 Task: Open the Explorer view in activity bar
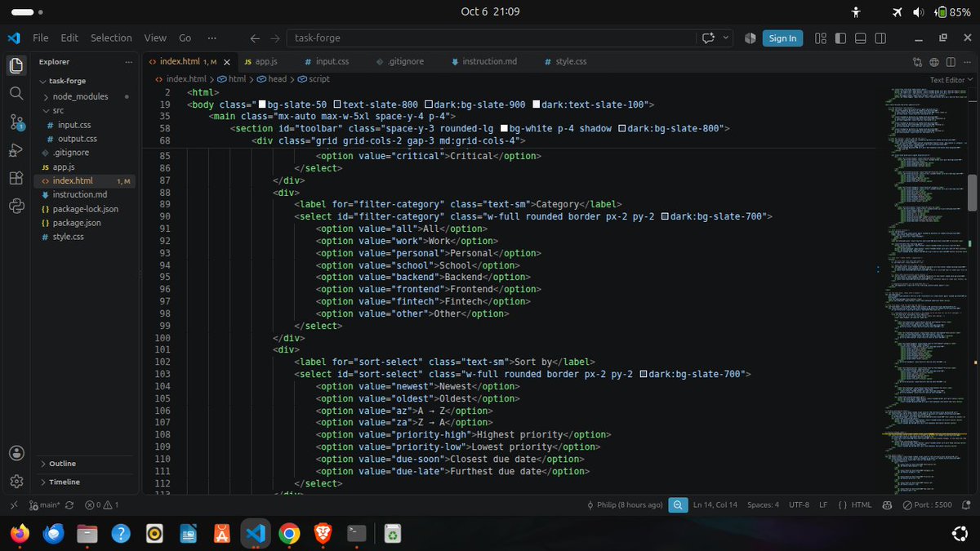click(16, 65)
